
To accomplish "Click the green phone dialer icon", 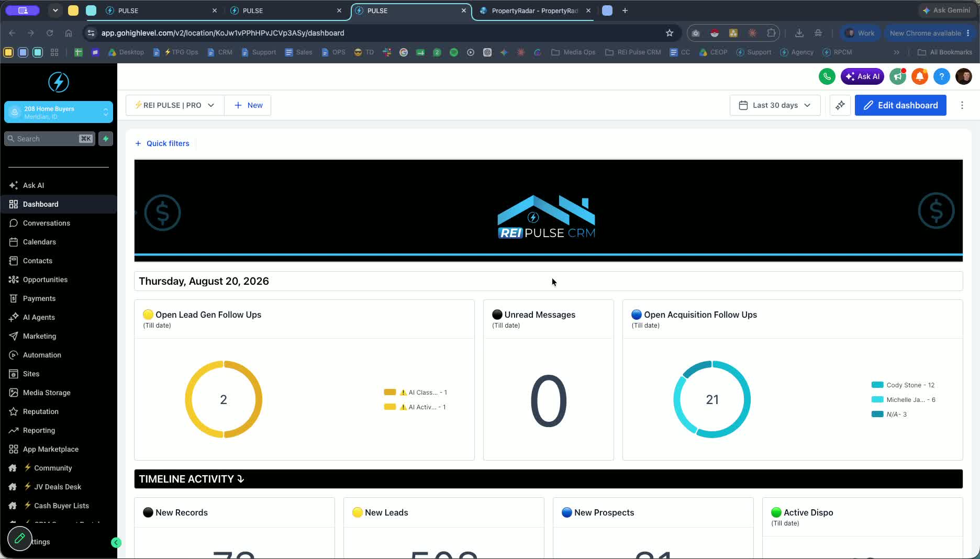I will (827, 76).
